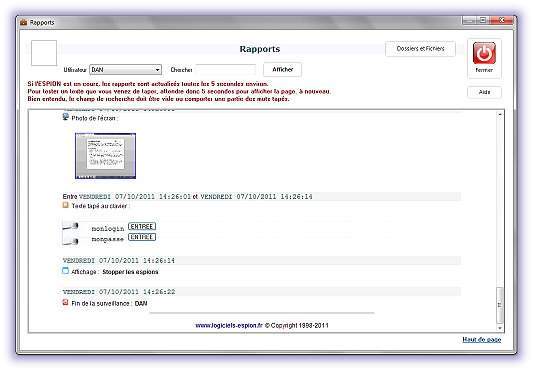Focus the Chercher search field
Viewport: 533px width, 371px height.
tap(226, 70)
